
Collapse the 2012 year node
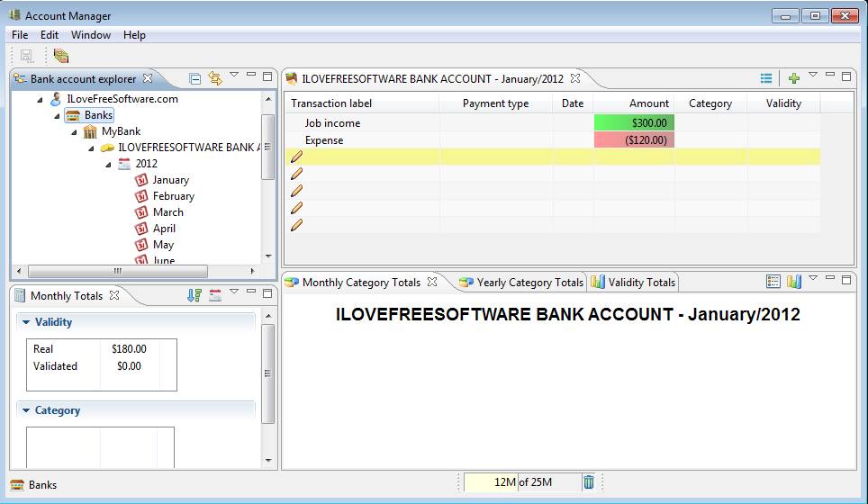coord(108,165)
